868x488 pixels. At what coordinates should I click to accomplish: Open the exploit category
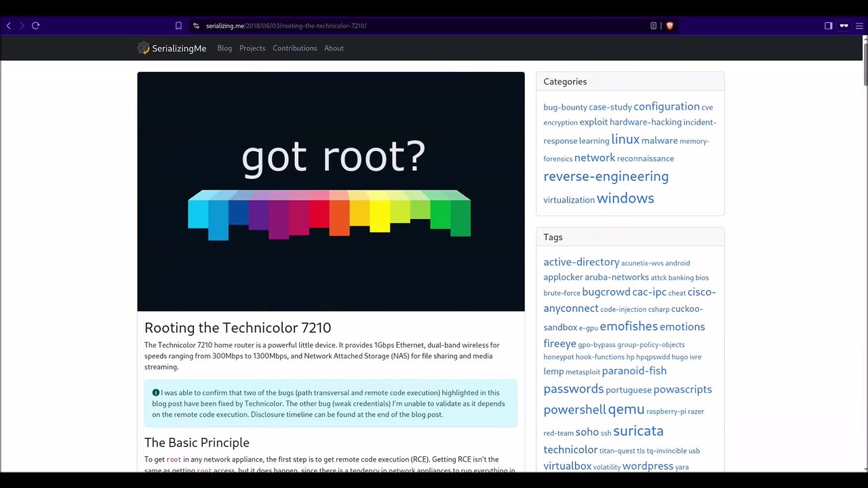click(x=593, y=122)
